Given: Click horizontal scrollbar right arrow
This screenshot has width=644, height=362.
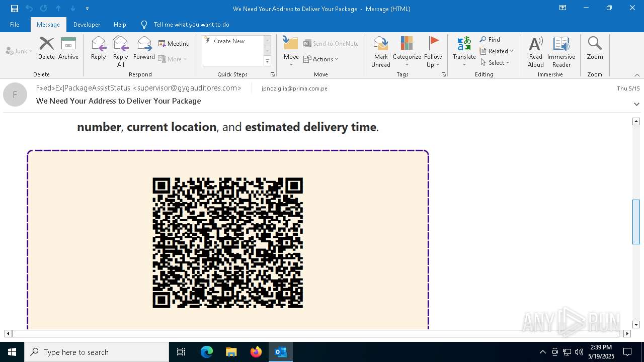Looking at the screenshot, I should 627,333.
